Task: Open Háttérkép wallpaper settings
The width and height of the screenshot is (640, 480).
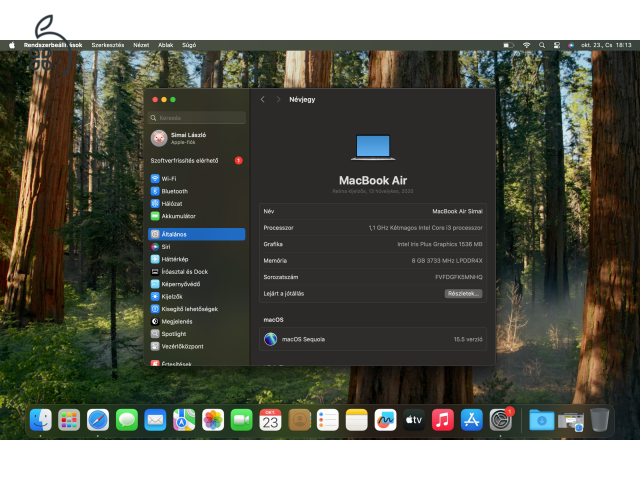Action: 175,259
